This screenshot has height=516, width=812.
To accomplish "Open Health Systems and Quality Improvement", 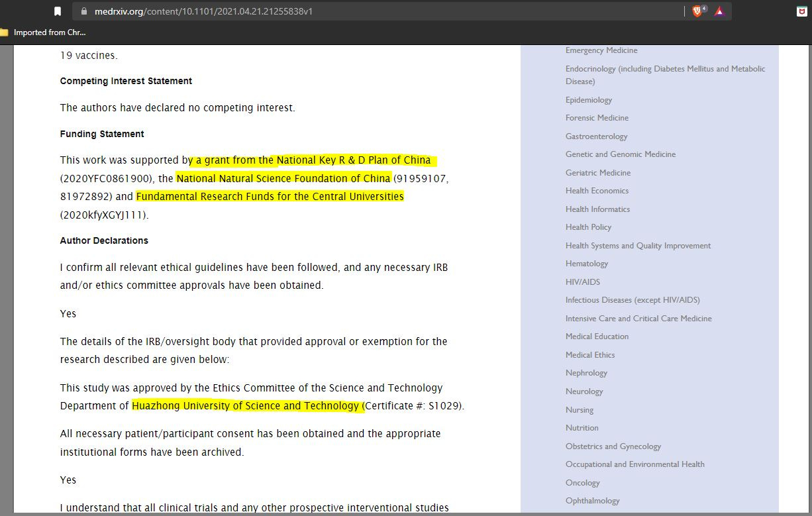I will [638, 246].
